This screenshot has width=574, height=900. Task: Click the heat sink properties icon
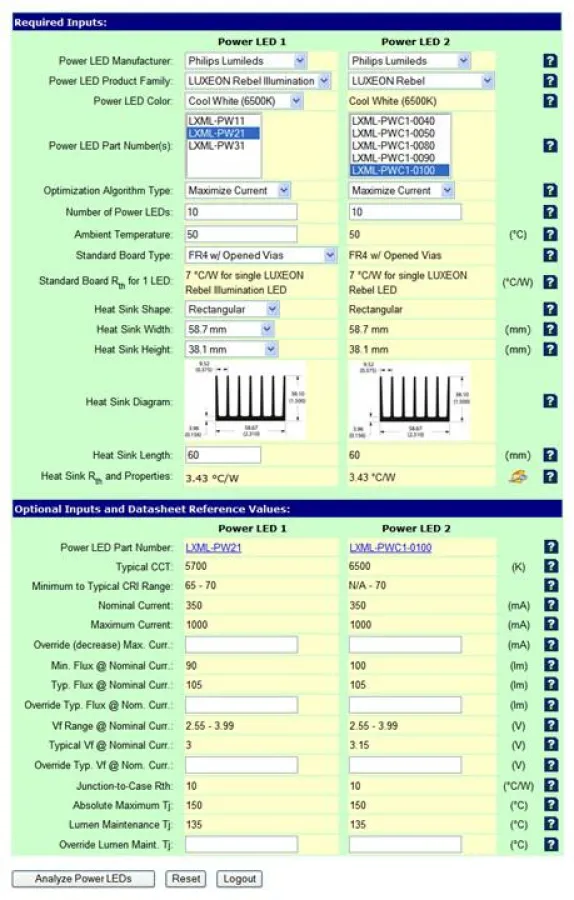coord(519,476)
